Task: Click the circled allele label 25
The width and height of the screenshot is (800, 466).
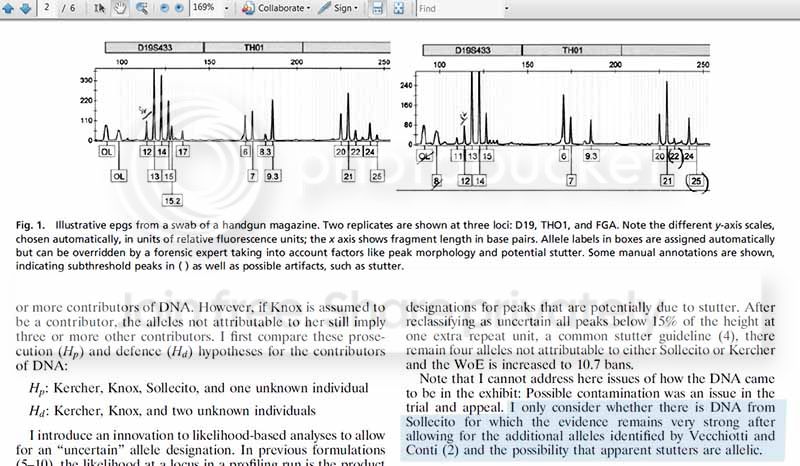Action: click(696, 181)
